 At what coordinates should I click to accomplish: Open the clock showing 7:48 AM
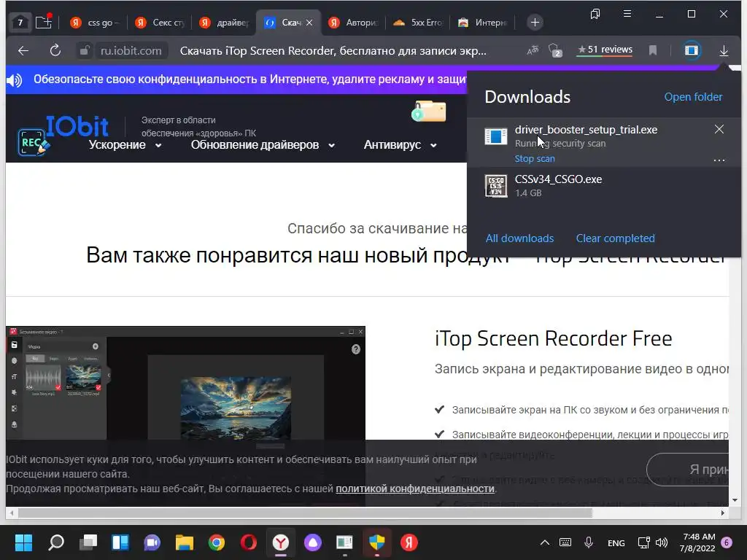698,542
